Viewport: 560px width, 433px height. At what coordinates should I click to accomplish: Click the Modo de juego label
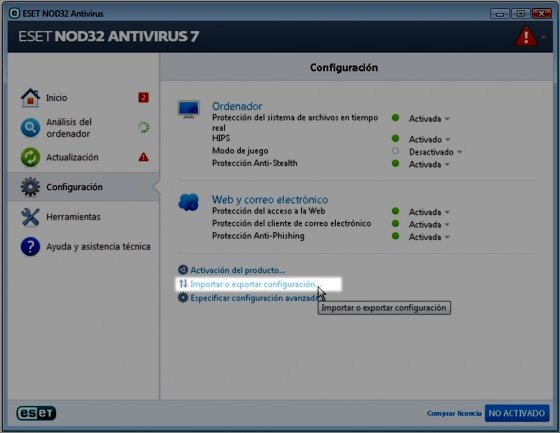pyautogui.click(x=240, y=151)
